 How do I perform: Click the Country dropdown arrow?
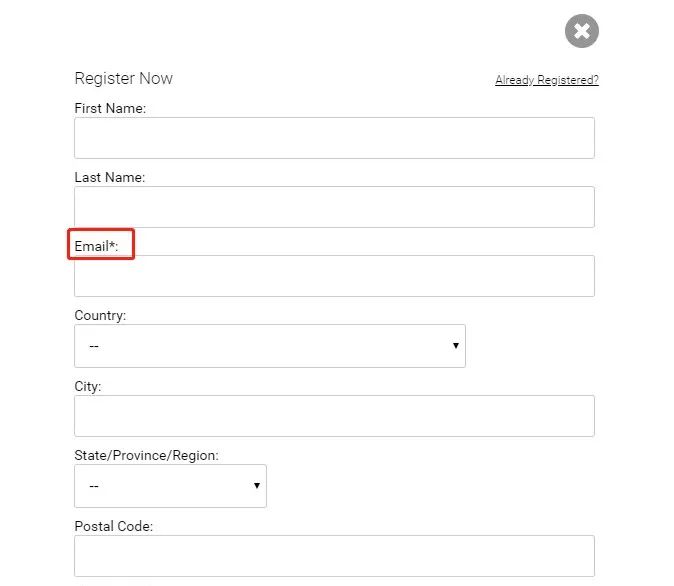455,346
